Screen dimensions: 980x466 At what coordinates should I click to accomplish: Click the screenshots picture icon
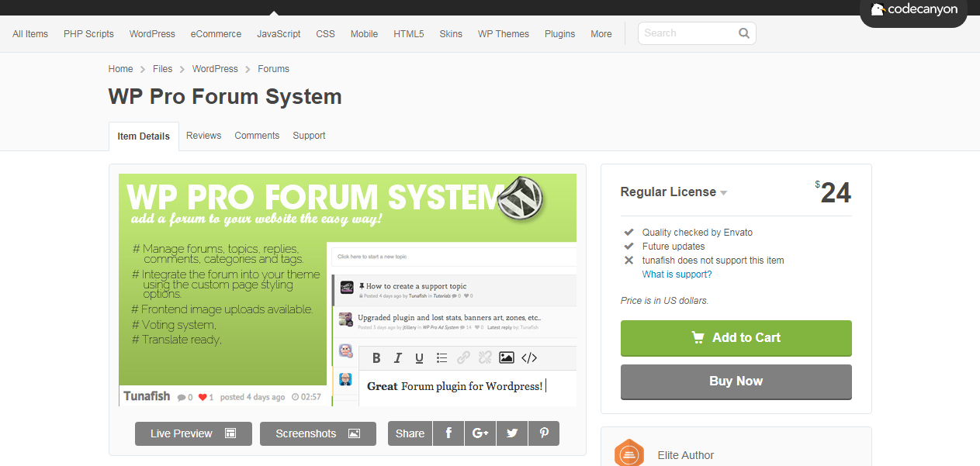(x=354, y=433)
